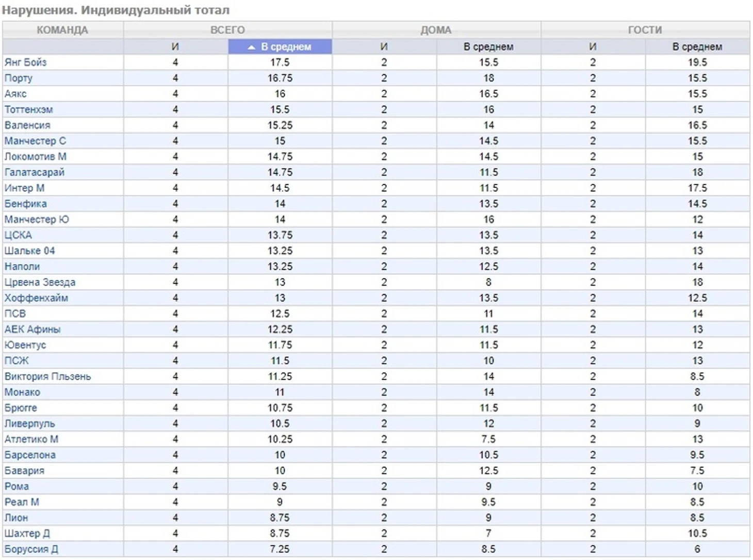Image resolution: width=753 pixels, height=560 pixels.
Task: Select the 7.25 overall average for Боруссия Д
Action: 280,549
